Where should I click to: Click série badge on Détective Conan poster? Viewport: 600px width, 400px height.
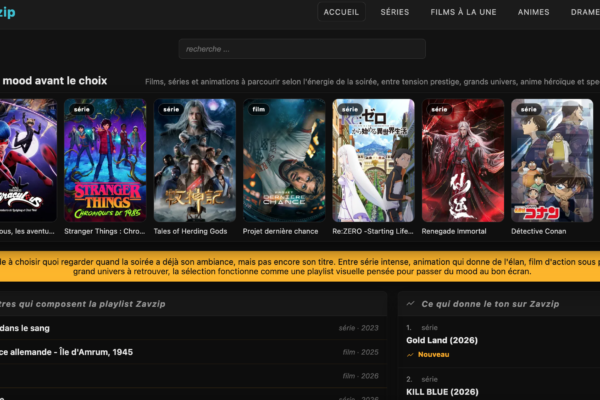tap(528, 109)
